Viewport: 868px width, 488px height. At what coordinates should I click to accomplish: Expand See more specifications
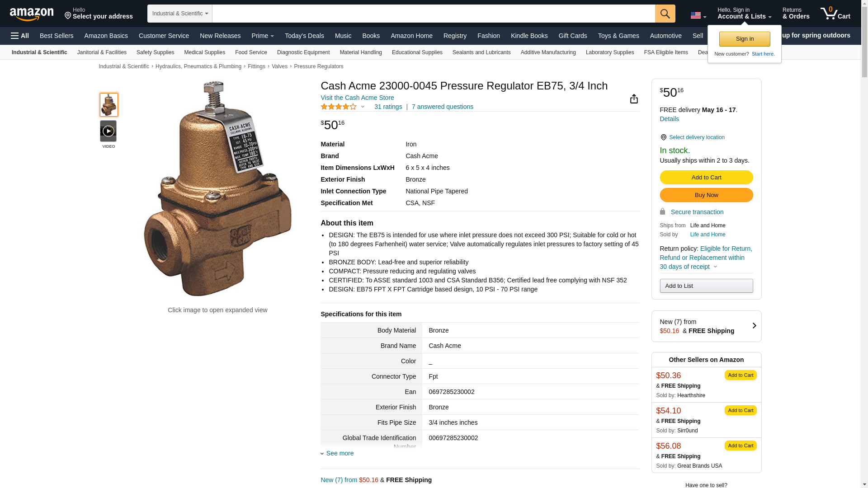pos(340,453)
